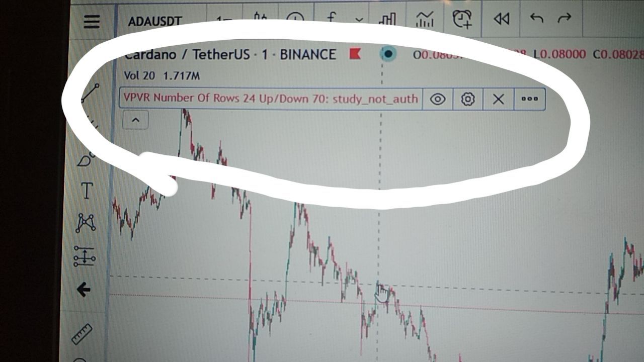Collapse the indicator legend chevron
Screen dimensions: 644x362
(x=135, y=120)
